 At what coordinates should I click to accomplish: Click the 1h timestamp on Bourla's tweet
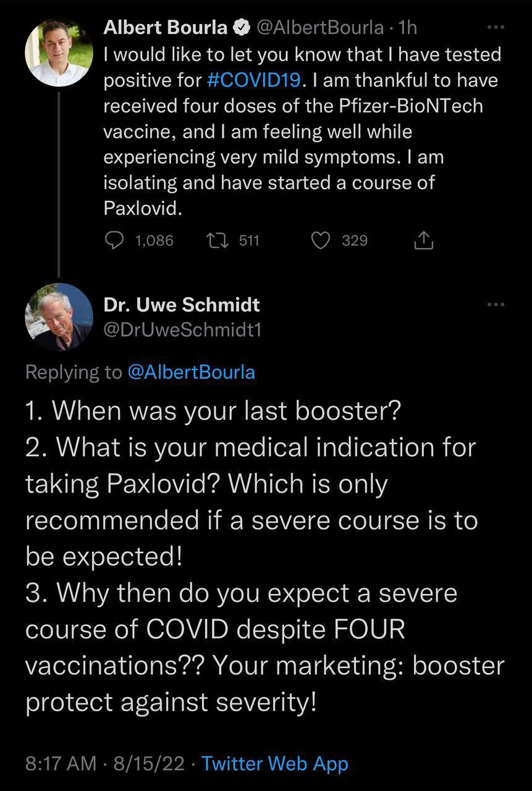tap(409, 28)
